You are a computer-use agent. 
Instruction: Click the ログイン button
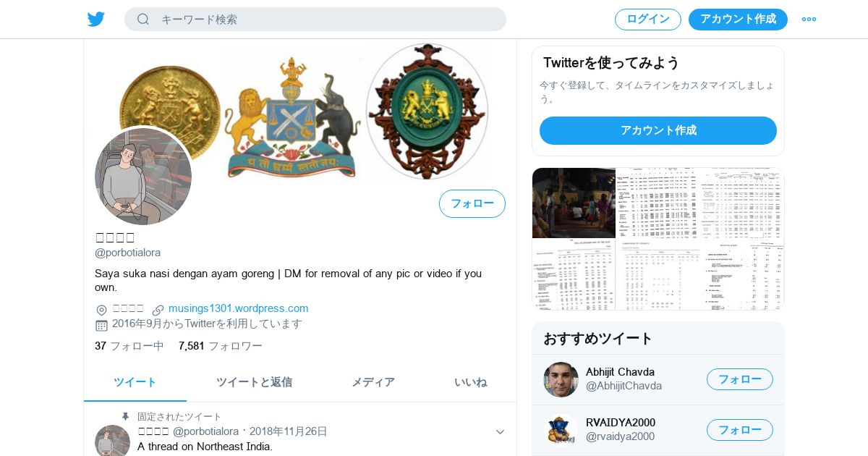pos(648,20)
